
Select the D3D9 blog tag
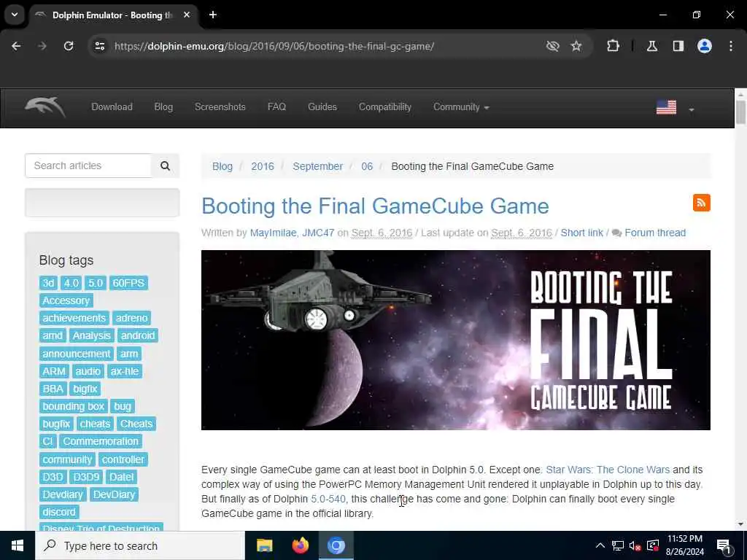(86, 477)
